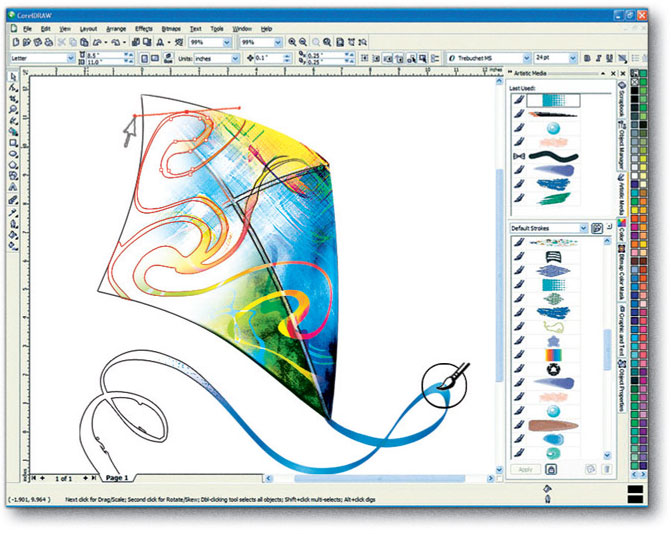Open the Letter paper size dropdown

(71, 58)
